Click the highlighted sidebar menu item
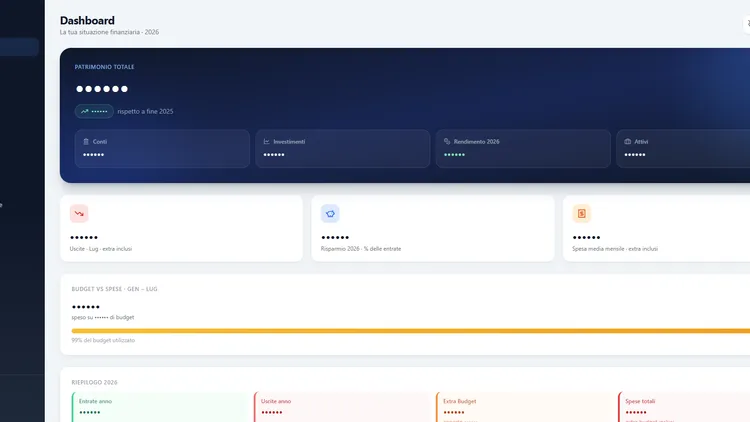Viewport: 750px width, 422px height. point(19,47)
